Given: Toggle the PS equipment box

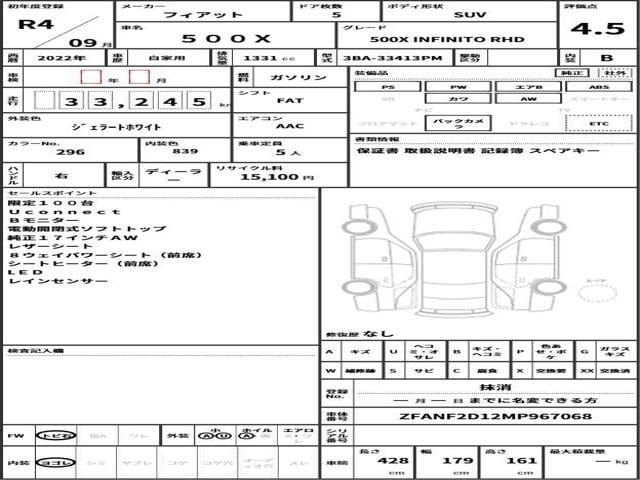Looking at the screenshot, I should pos(388,88).
